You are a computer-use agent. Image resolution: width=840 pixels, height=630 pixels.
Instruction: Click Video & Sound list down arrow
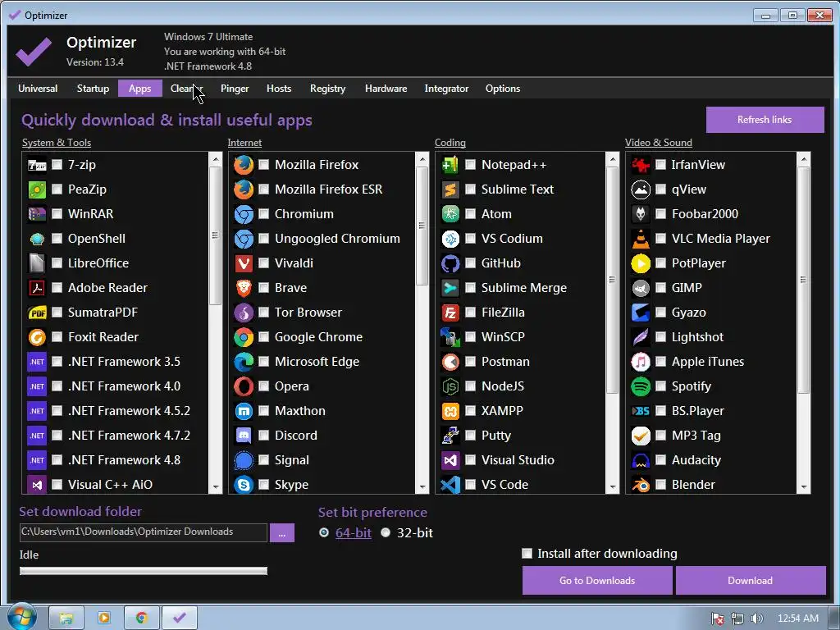click(804, 487)
